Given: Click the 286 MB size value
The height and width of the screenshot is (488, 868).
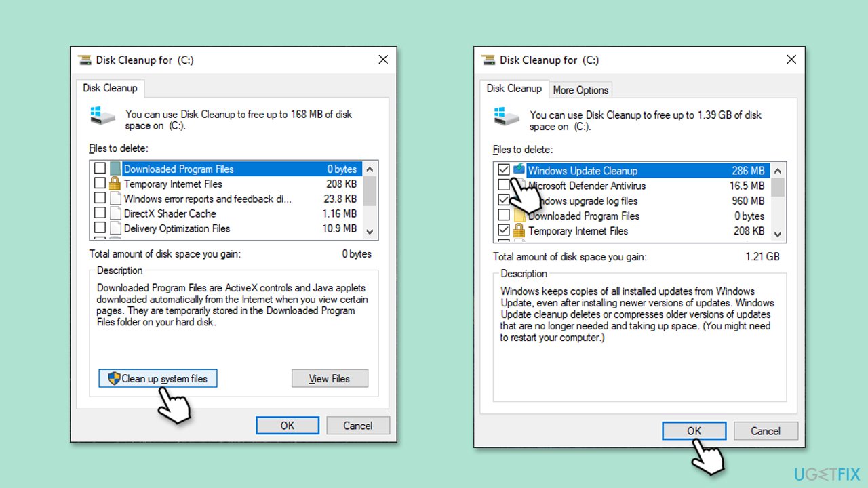Looking at the screenshot, I should tap(748, 171).
